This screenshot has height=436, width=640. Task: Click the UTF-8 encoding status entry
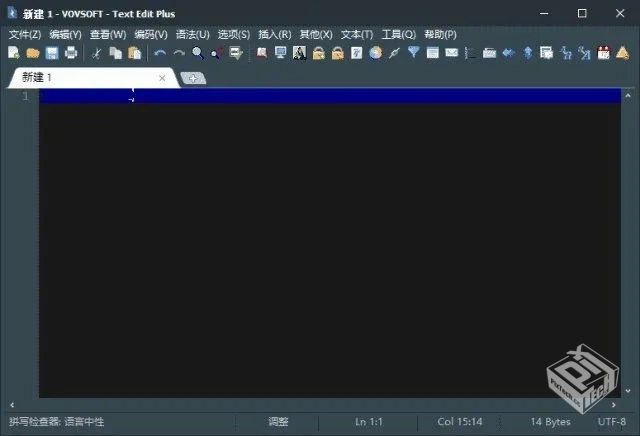pos(611,421)
